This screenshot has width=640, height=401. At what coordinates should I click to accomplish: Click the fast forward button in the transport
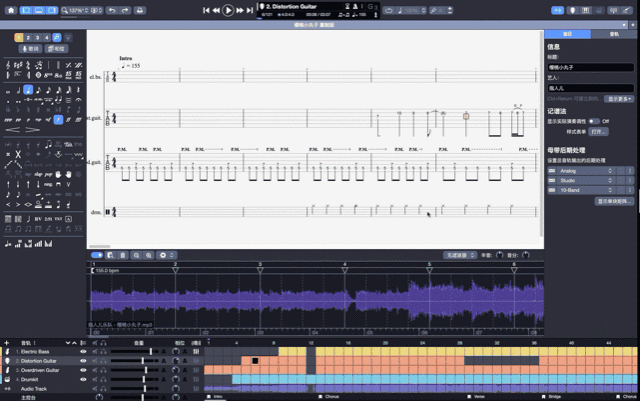(x=240, y=10)
